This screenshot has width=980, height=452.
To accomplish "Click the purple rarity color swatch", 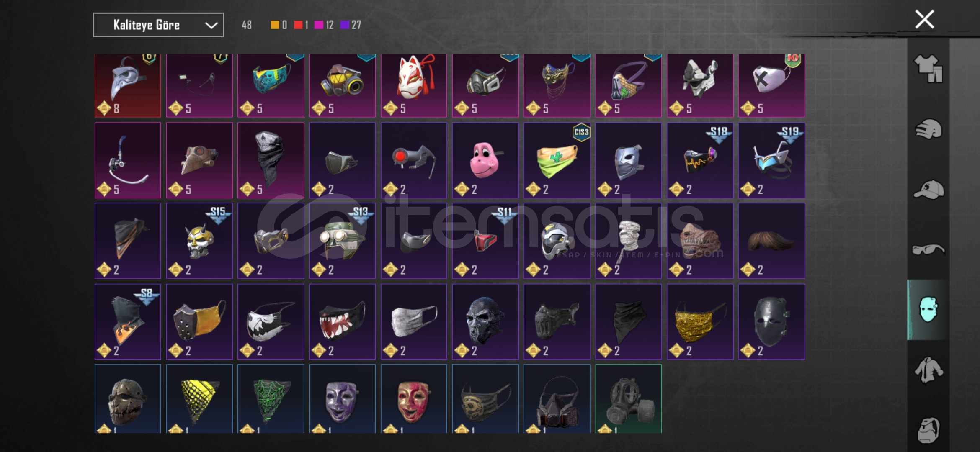I will (x=344, y=25).
